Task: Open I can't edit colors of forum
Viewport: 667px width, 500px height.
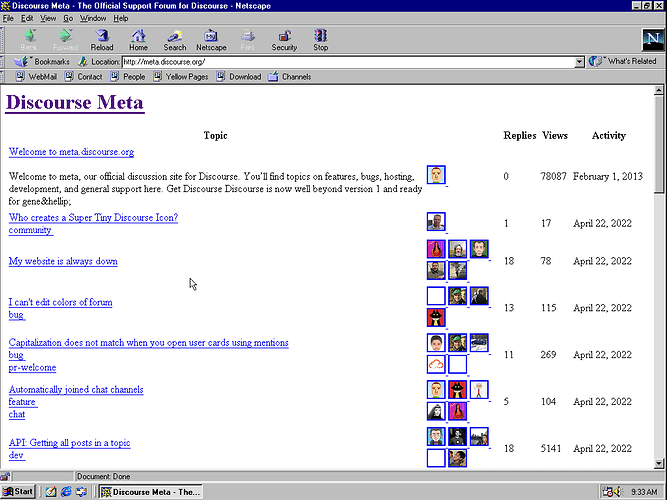Action: pos(60,303)
